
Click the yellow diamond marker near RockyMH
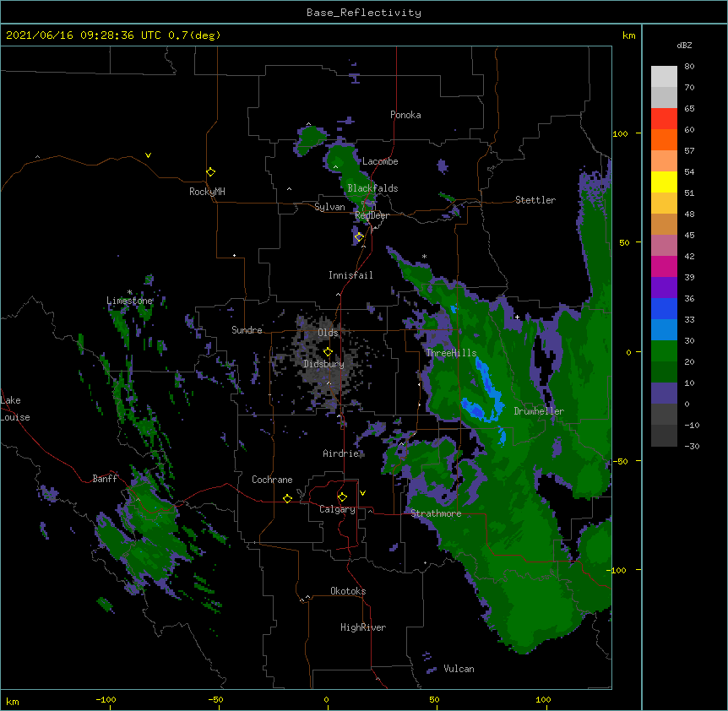click(x=211, y=171)
